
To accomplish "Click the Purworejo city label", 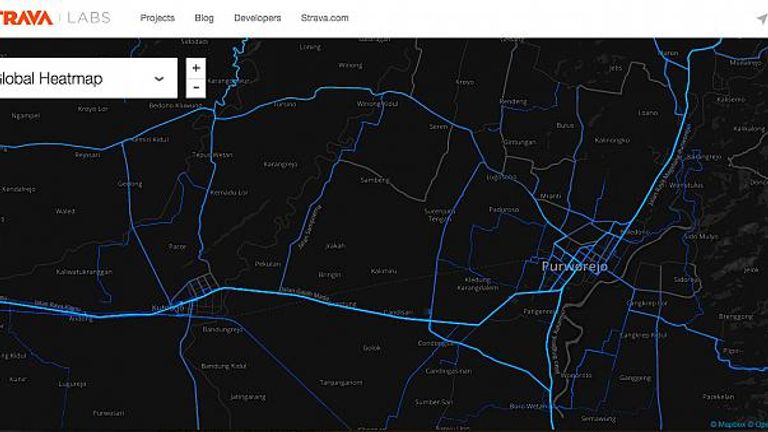I will point(574,268).
